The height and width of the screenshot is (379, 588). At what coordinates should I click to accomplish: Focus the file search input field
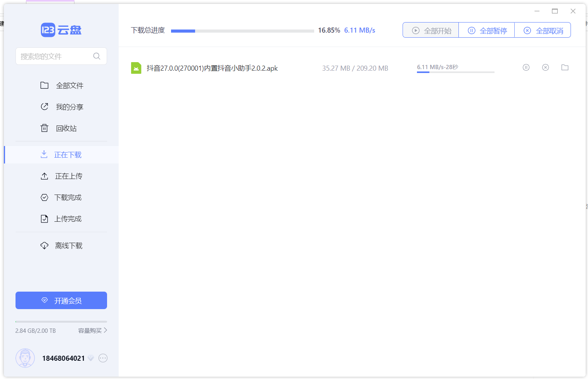pos(61,56)
